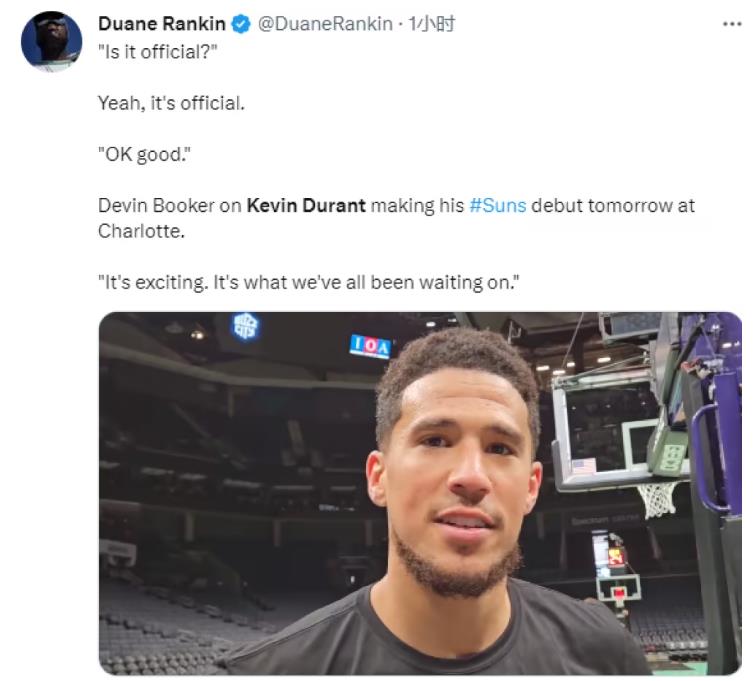Open Duane Rankin's profile avatar
The width and height of the screenshot is (754, 681).
[51, 41]
